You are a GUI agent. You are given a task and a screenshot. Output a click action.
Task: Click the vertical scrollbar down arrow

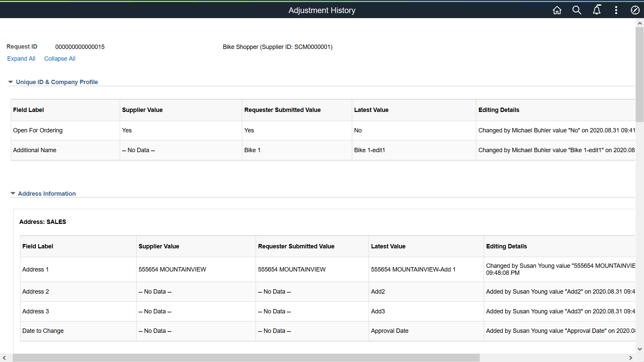[640, 349]
